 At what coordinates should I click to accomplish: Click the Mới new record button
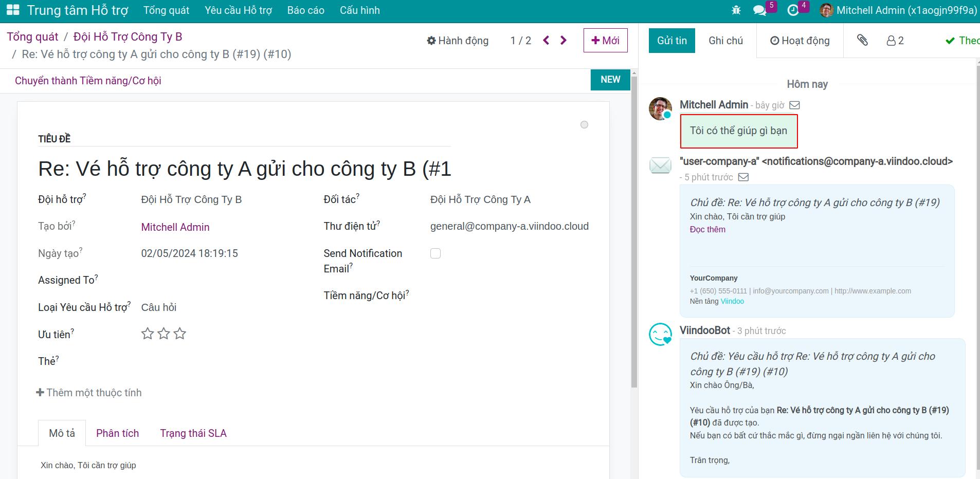[x=605, y=40]
